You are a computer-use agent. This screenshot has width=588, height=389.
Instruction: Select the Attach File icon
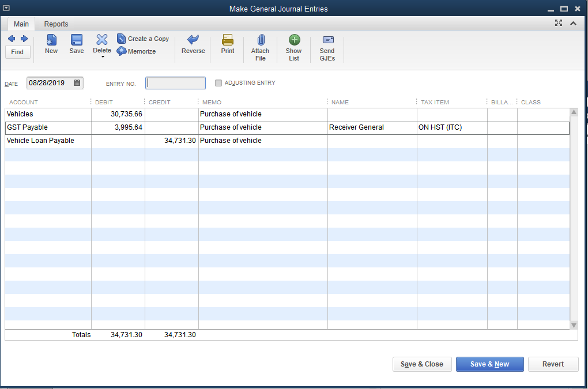[x=260, y=45]
